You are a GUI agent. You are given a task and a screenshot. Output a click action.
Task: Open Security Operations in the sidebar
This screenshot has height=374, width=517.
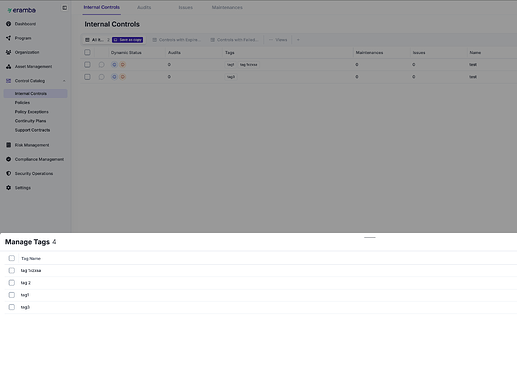pyautogui.click(x=34, y=174)
